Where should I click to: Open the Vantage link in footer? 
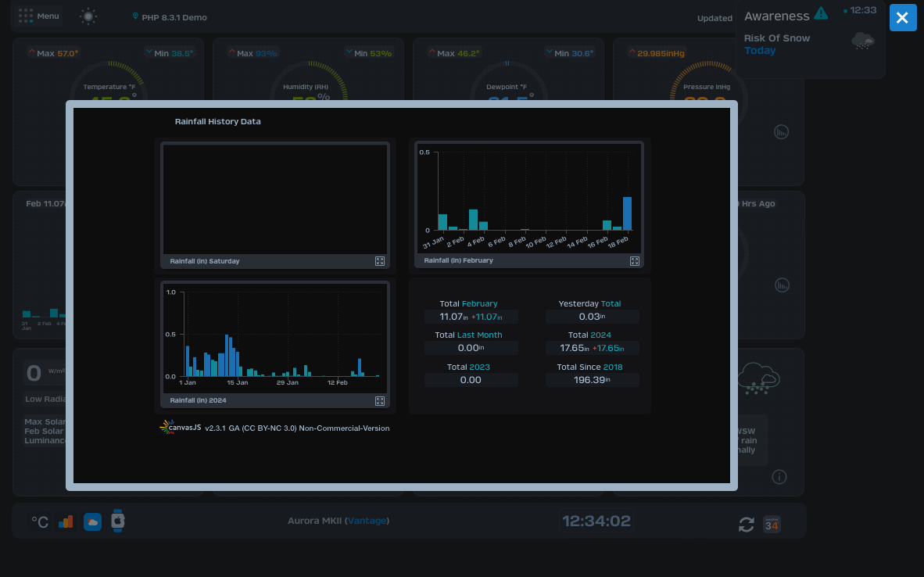[367, 521]
